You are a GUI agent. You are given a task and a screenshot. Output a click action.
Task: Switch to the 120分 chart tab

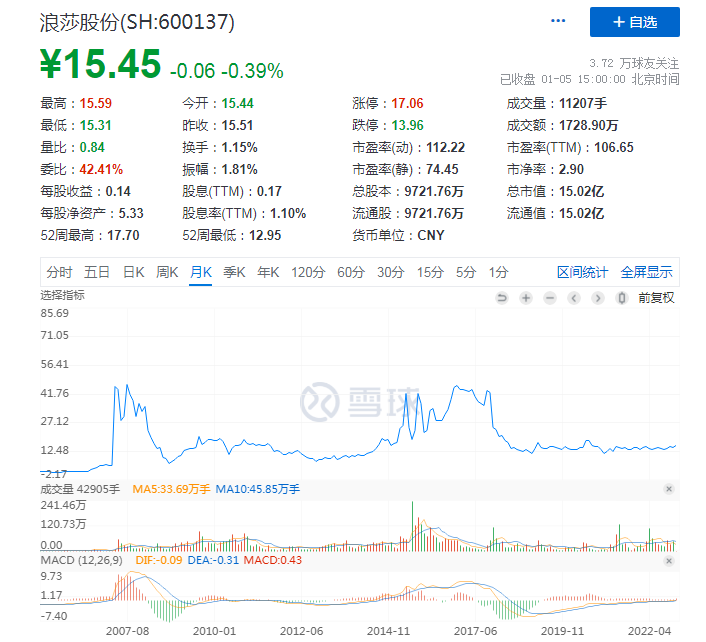(x=308, y=272)
